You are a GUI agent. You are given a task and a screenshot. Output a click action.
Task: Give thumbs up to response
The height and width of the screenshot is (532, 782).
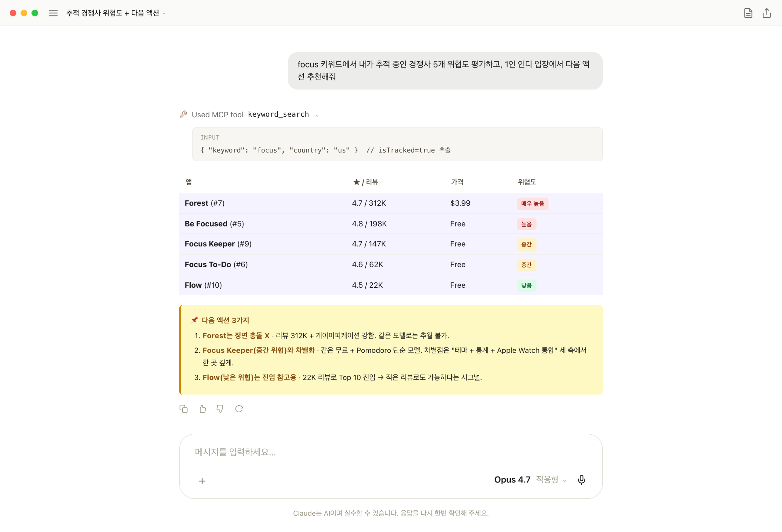(203, 409)
